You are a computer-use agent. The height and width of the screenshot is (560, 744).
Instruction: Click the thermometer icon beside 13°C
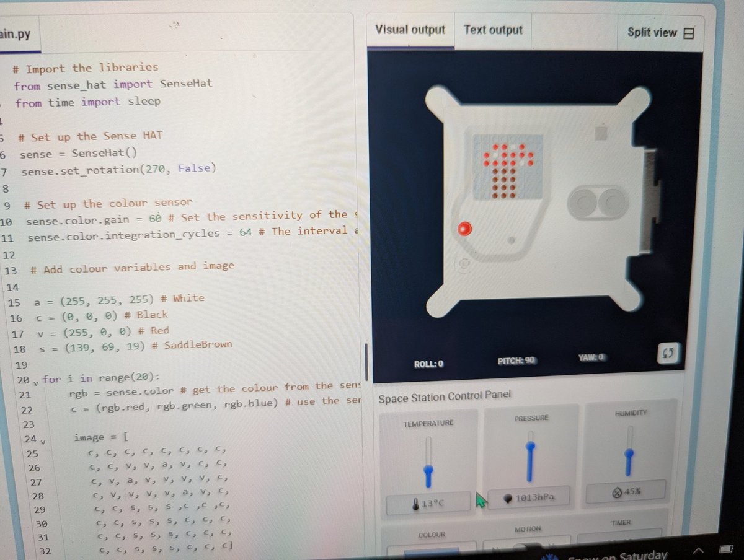click(415, 504)
